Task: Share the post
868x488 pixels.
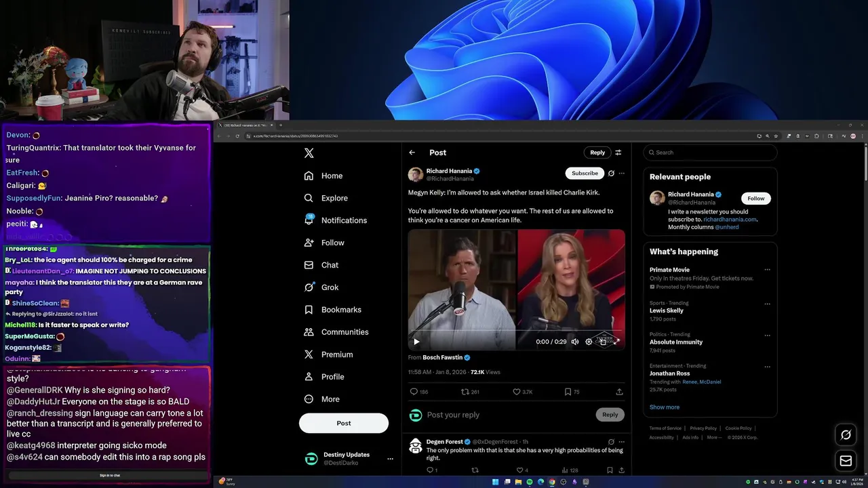Action: (x=619, y=392)
